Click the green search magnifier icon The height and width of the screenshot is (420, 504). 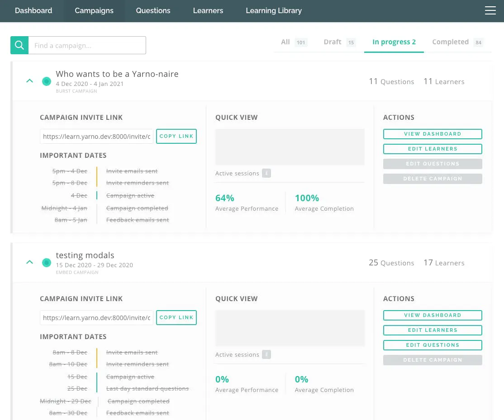click(x=19, y=45)
